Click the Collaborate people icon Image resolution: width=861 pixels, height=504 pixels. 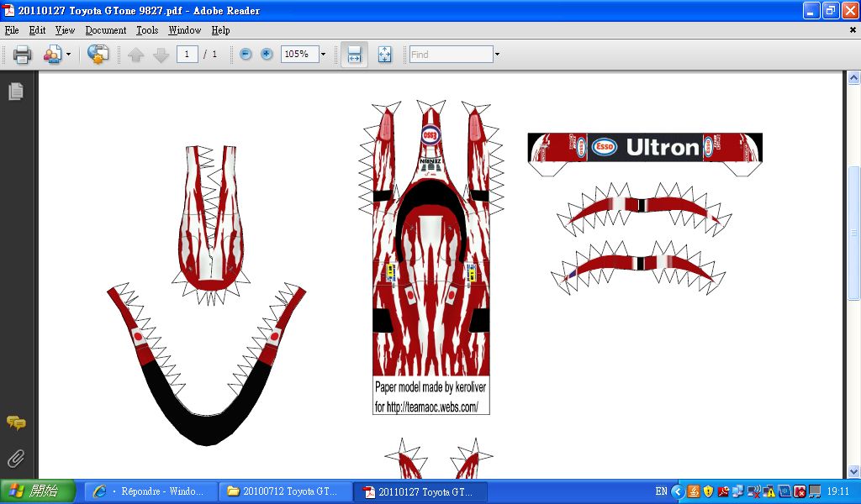point(52,55)
